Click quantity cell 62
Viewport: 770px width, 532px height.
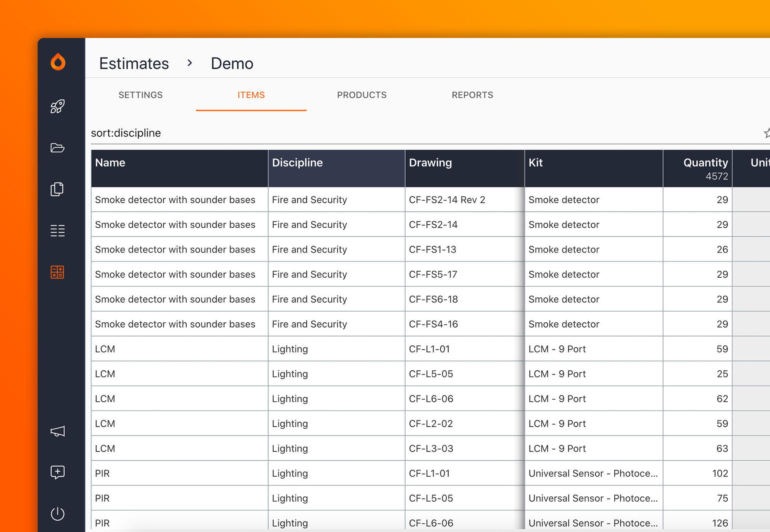coord(697,399)
